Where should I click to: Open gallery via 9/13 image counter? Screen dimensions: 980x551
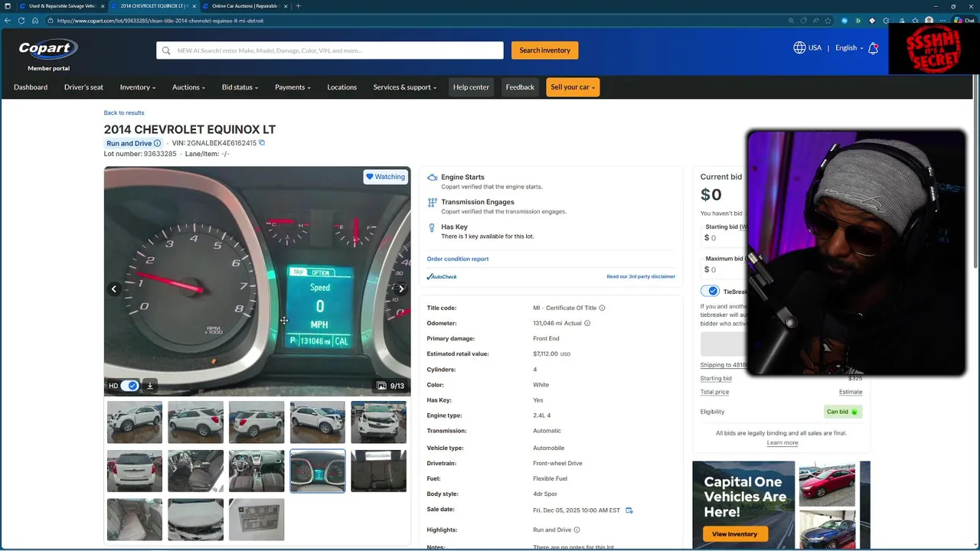click(x=390, y=386)
